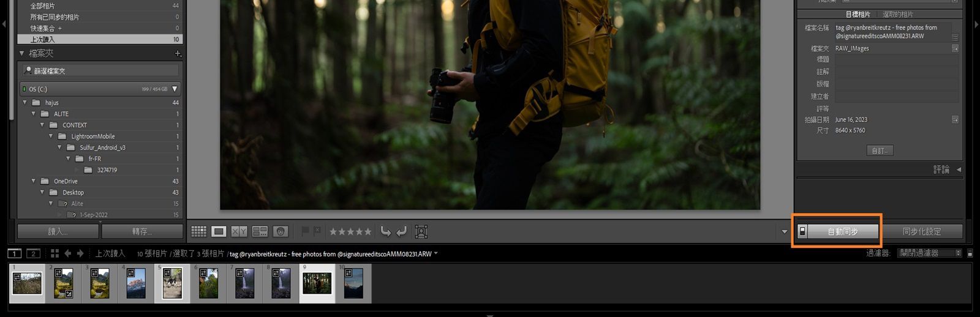Click the 版權 copyright field
This screenshot has height=317, width=980.
tap(897, 84)
